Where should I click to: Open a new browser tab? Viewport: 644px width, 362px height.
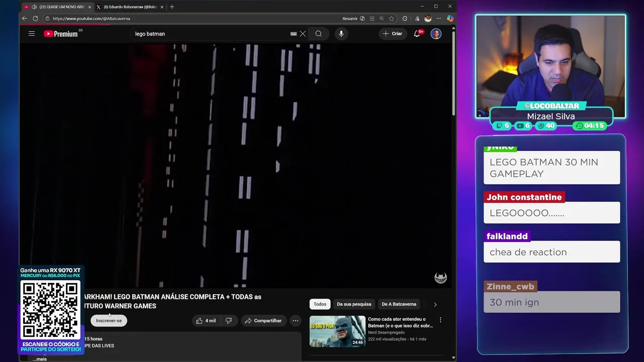point(172,7)
